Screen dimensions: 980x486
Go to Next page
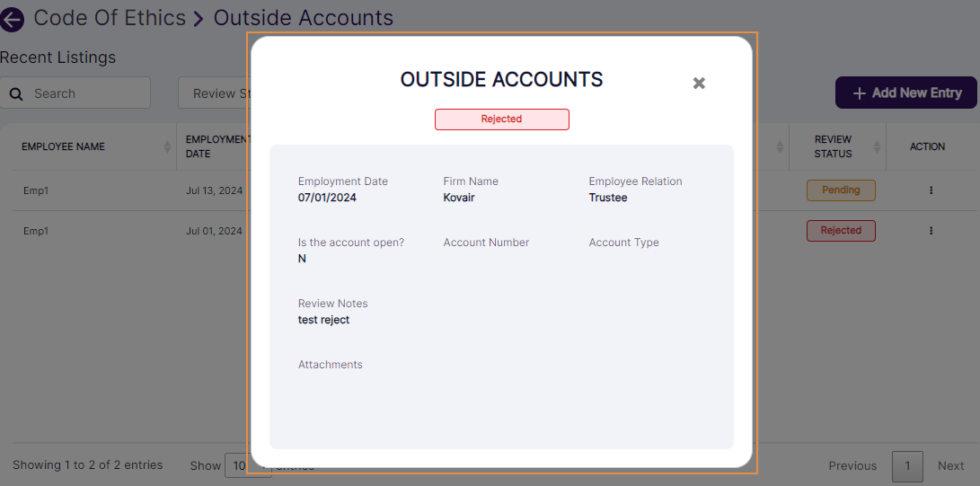(950, 465)
